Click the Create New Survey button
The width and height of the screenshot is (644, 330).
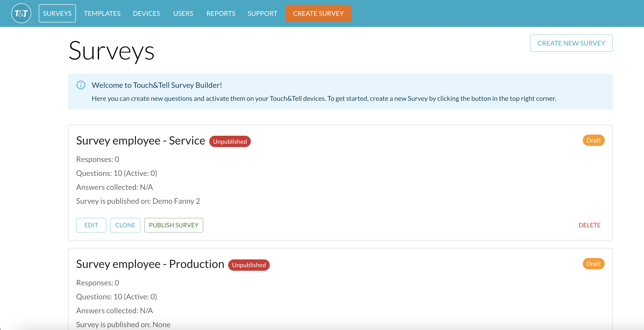click(x=571, y=43)
